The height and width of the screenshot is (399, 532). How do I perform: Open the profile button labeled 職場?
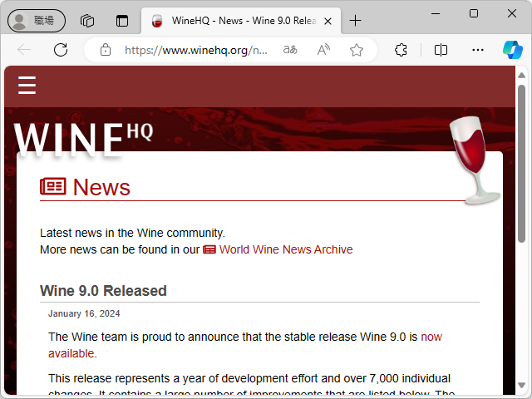click(37, 21)
